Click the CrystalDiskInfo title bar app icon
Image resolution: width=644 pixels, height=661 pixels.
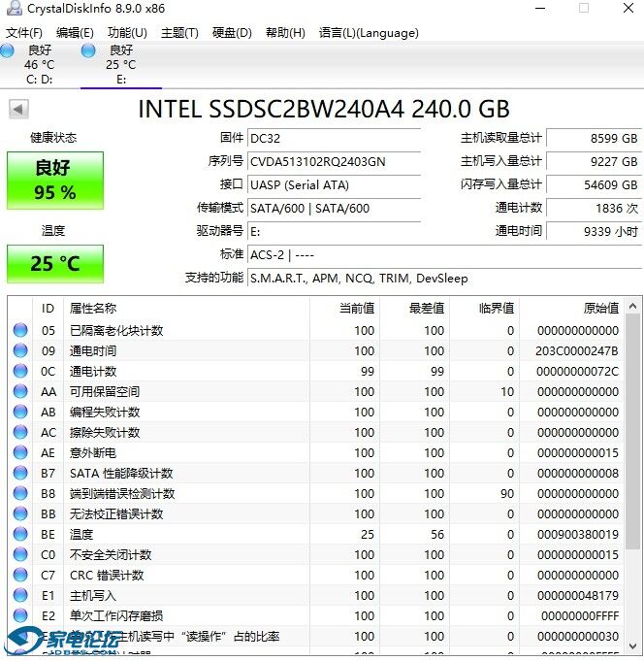click(x=14, y=9)
